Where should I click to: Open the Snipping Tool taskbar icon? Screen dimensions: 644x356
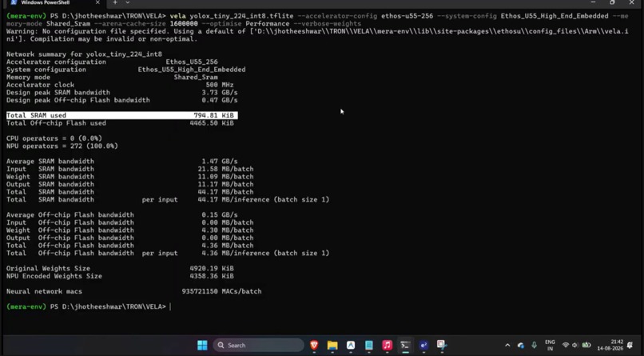pos(442,345)
